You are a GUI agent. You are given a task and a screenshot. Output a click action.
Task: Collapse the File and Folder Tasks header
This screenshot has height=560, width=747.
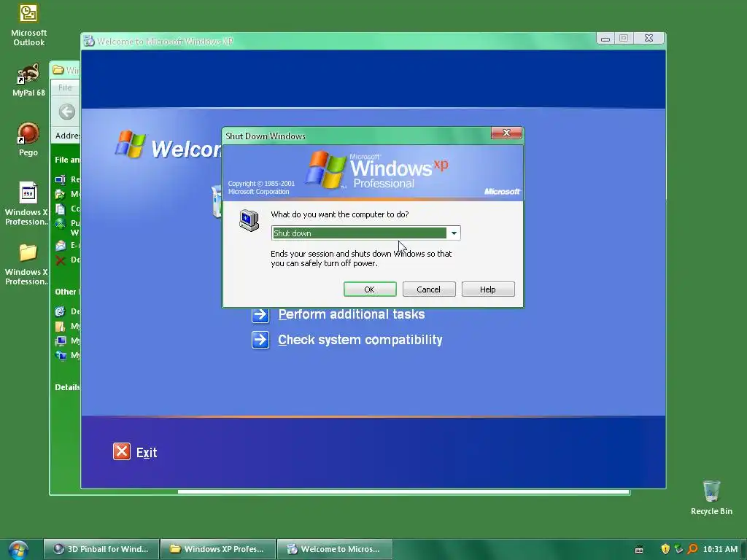[67, 160]
